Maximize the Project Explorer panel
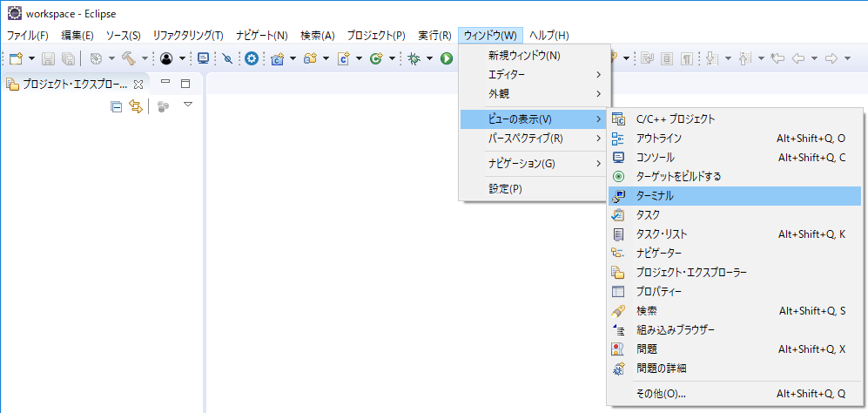The image size is (868, 413). tap(185, 84)
